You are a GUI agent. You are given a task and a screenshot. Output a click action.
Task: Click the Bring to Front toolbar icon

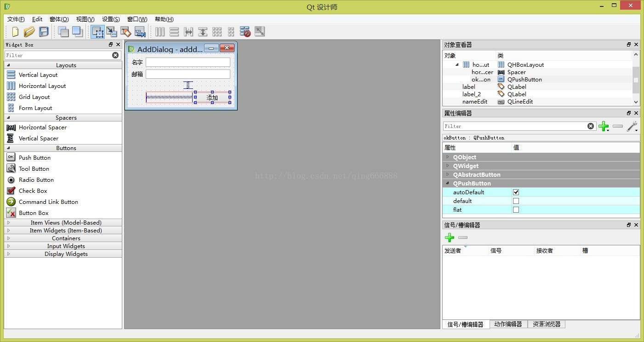click(x=78, y=32)
